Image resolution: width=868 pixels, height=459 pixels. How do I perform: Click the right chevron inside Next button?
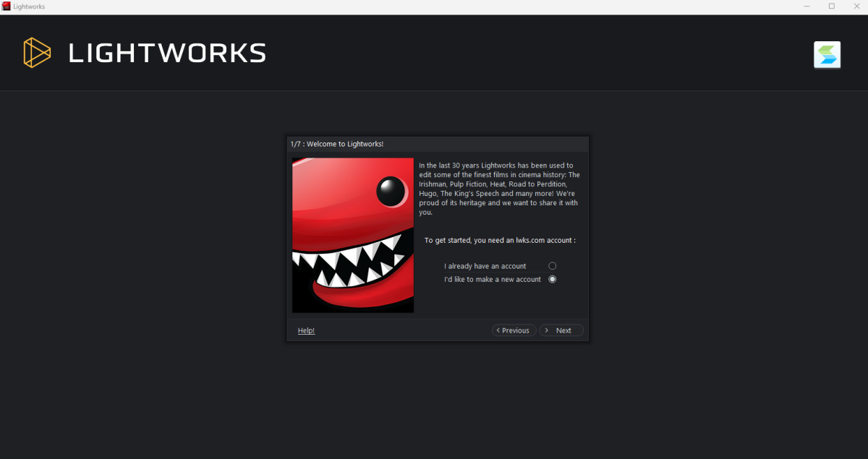548,330
